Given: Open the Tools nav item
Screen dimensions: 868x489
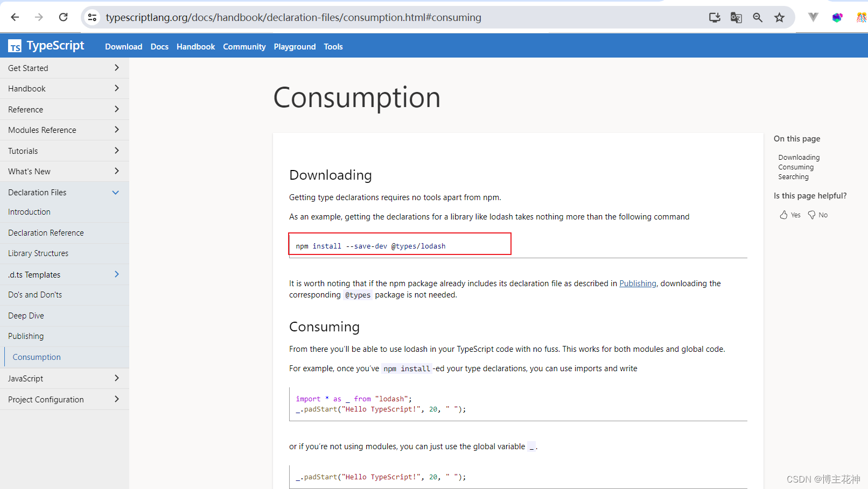Looking at the screenshot, I should point(333,47).
